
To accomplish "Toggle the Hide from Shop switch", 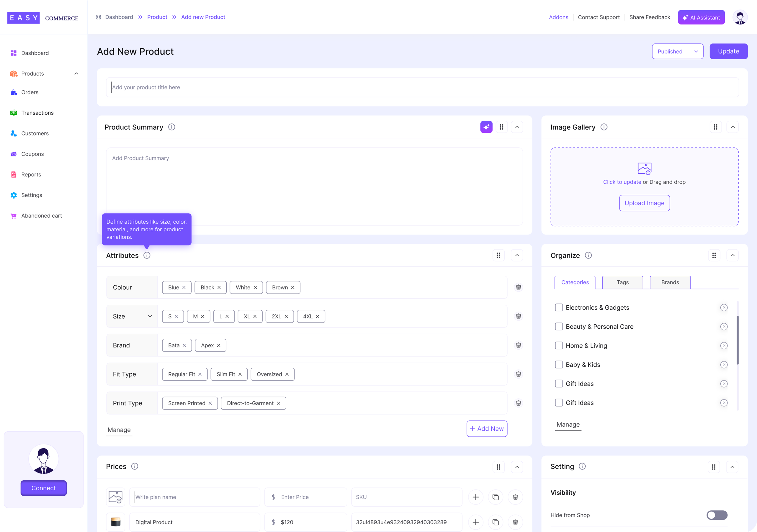I will (717, 515).
